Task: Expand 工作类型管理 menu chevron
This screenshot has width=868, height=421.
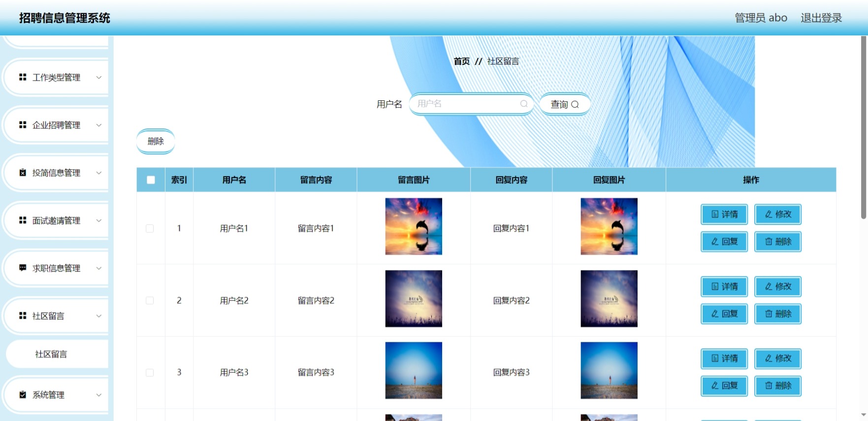Action: tap(99, 77)
